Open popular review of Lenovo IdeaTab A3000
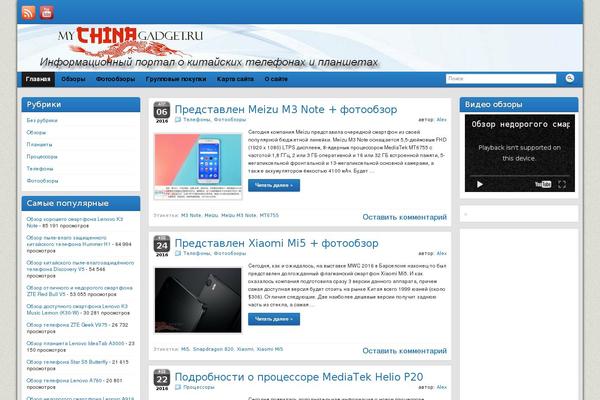The image size is (600, 400). [75, 343]
